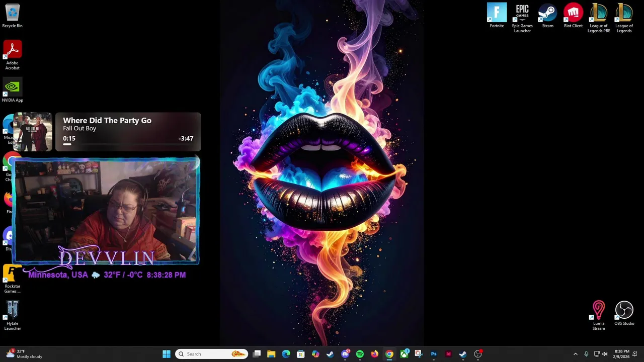
Task: Switch to Google Chrome in the taskbar
Action: pyautogui.click(x=389, y=354)
